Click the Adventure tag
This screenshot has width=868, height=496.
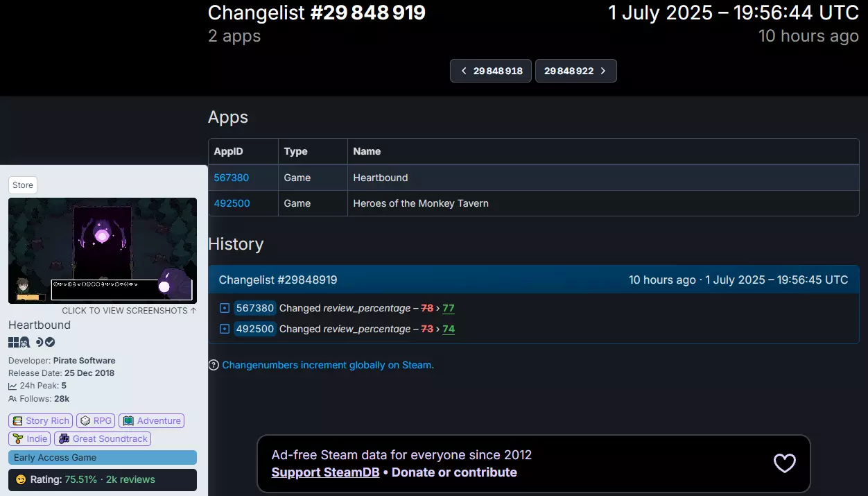click(152, 420)
